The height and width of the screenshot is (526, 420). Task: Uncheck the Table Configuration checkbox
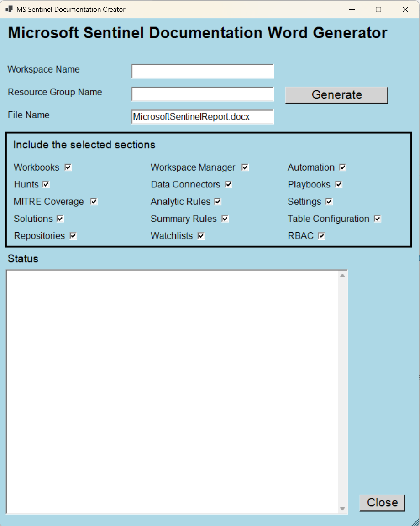(377, 219)
